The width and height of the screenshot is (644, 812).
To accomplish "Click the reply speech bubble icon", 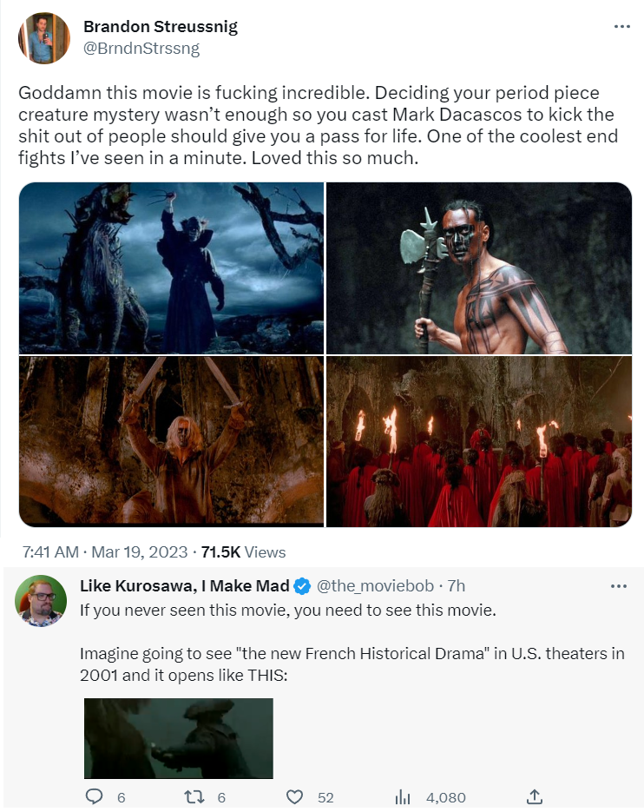I will (x=95, y=796).
